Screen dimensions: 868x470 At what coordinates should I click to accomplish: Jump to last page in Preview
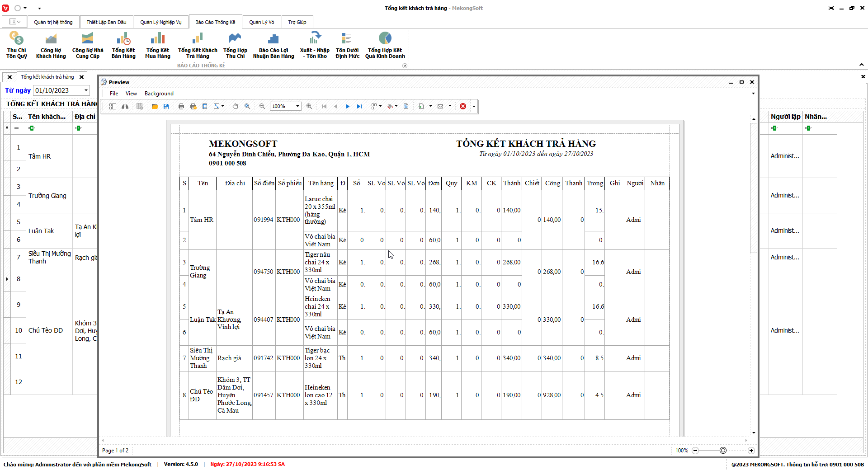click(359, 106)
